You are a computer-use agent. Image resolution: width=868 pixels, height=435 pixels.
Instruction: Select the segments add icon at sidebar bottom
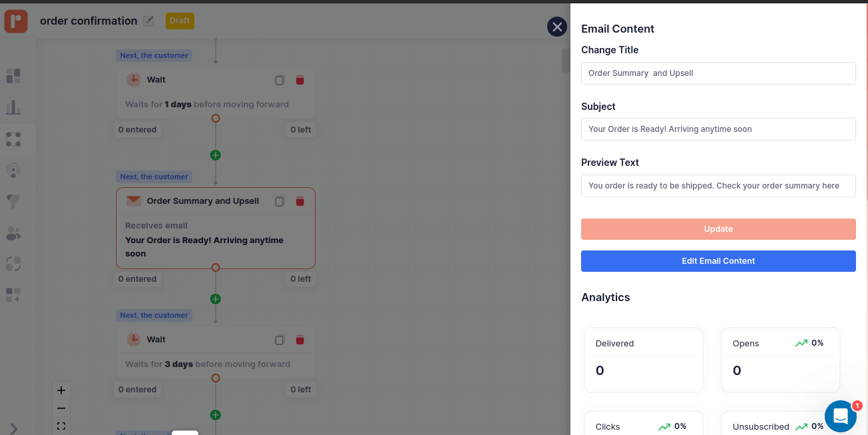point(13,295)
